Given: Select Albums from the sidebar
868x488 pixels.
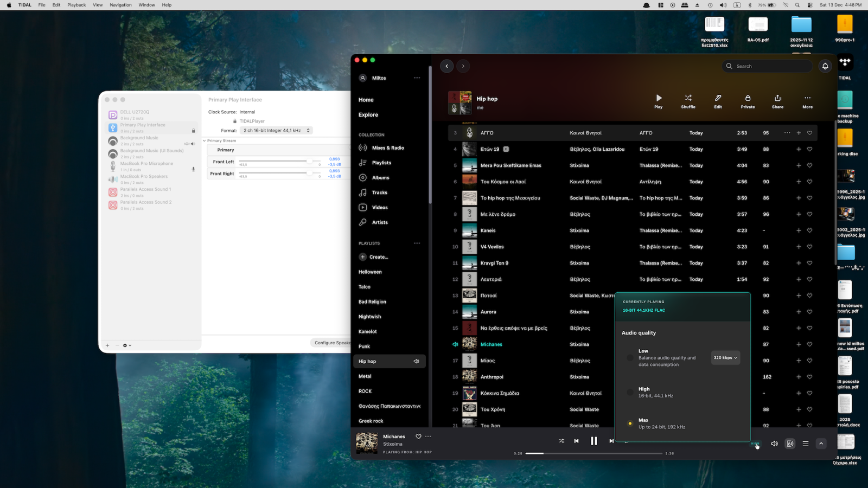Looking at the screenshot, I should coord(380,177).
